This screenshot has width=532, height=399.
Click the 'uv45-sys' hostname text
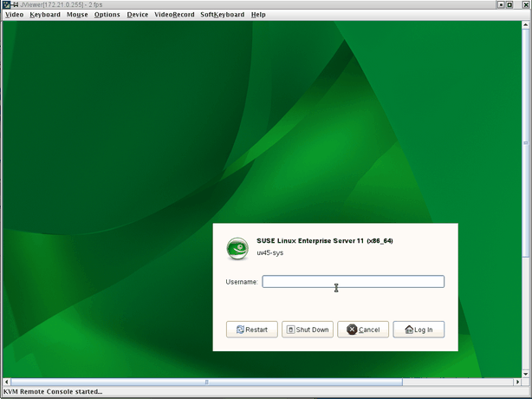point(270,252)
